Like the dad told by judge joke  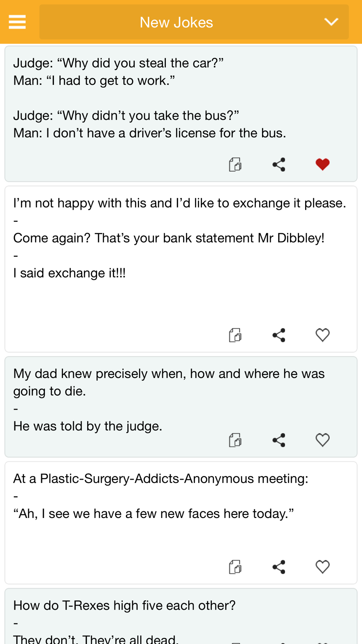pyautogui.click(x=322, y=440)
